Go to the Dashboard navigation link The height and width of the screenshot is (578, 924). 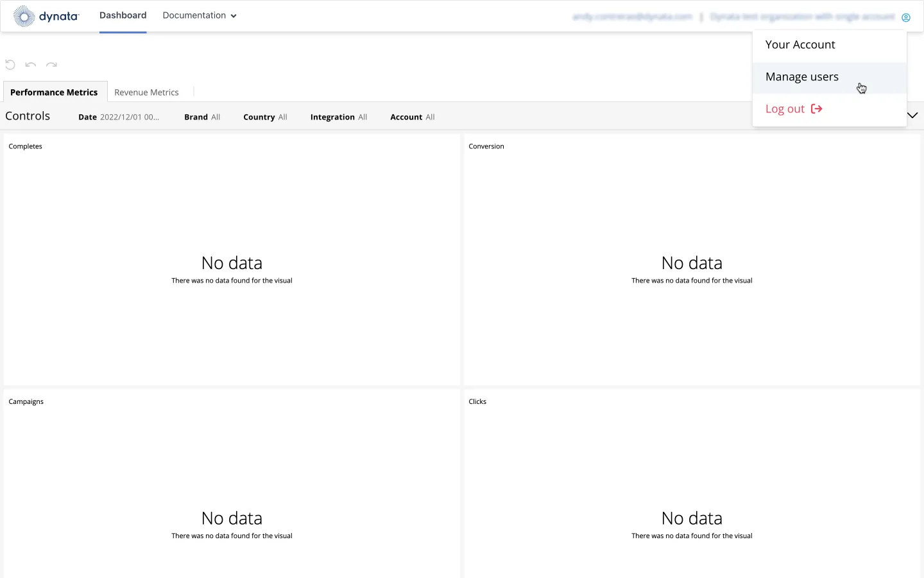(123, 15)
